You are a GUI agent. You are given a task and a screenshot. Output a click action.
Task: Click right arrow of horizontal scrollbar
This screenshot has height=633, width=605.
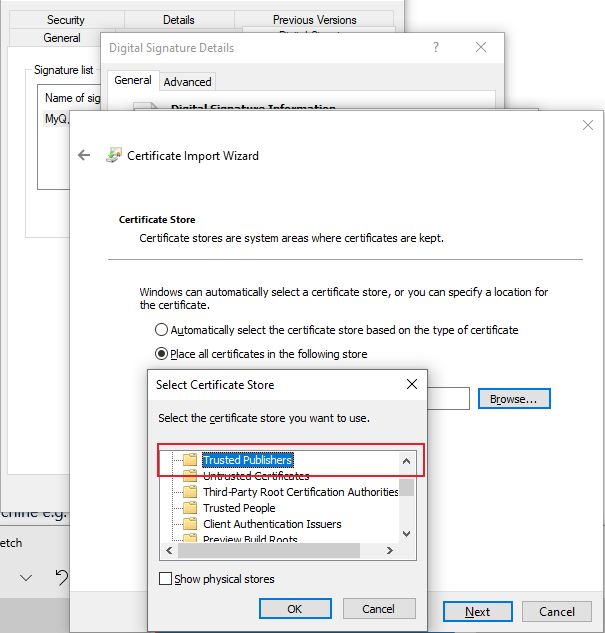coord(389,551)
